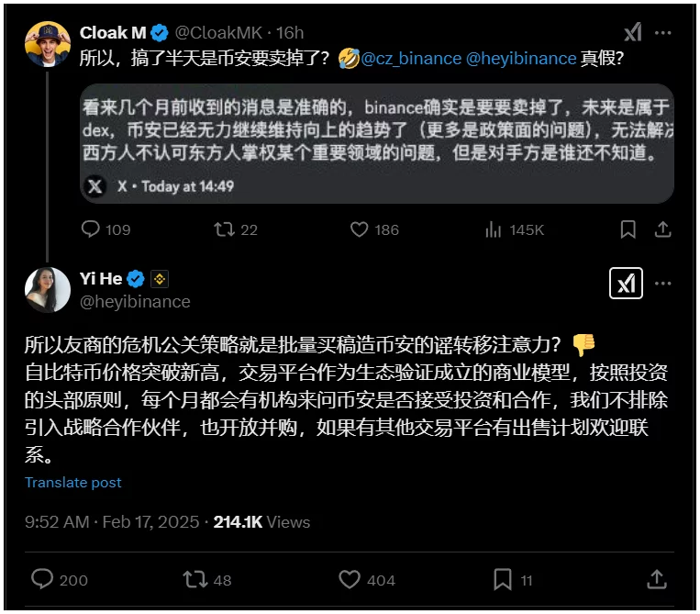The image size is (700, 614).
Task: Like Yi He's post with 404 likes
Action: [367, 580]
